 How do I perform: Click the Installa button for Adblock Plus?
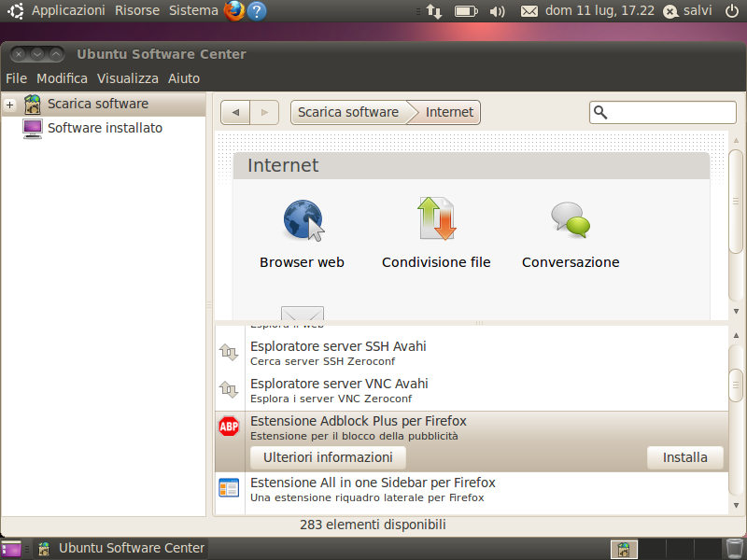(x=685, y=457)
